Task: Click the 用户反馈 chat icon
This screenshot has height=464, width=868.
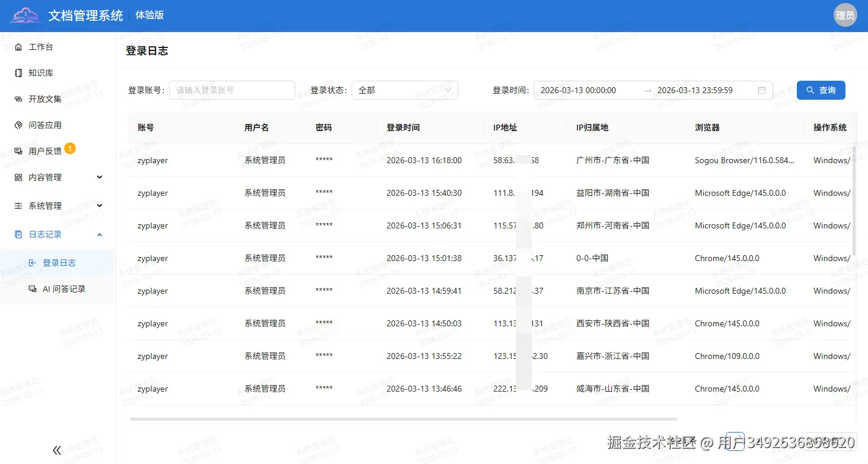Action: (x=18, y=151)
